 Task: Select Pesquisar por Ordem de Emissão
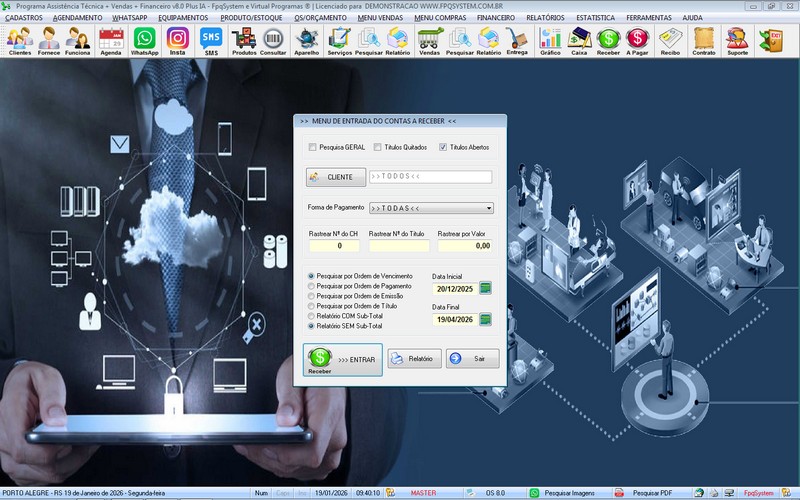coord(311,296)
